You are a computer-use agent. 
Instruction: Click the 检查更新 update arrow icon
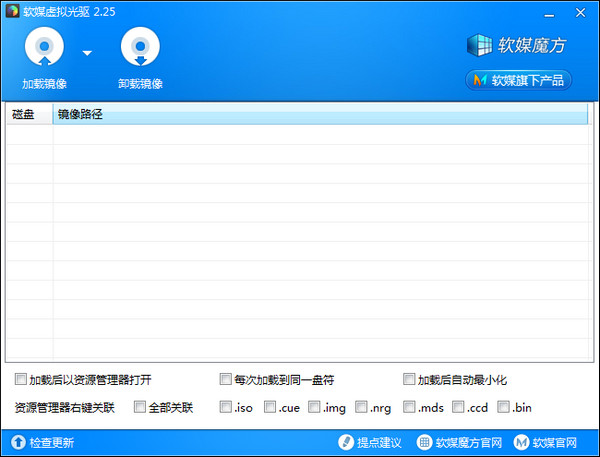(18, 442)
